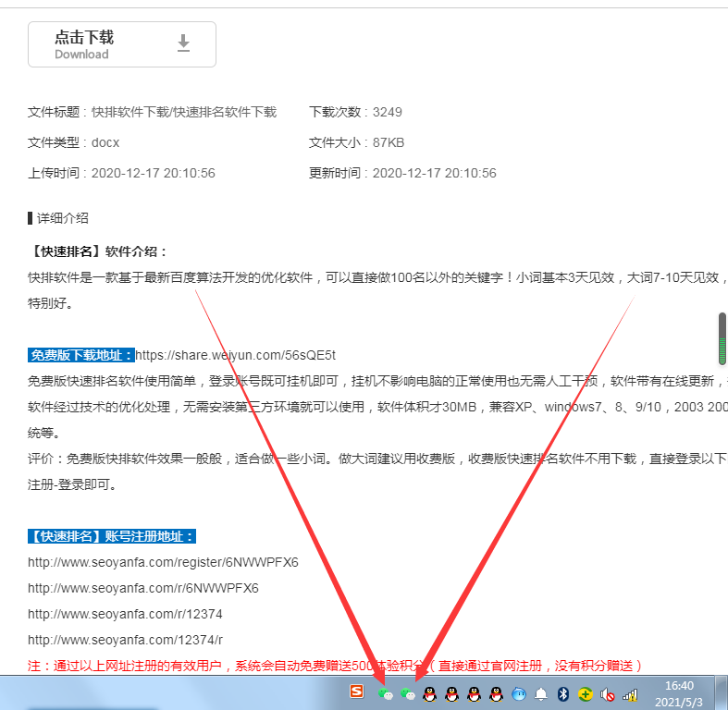Click the 上传时间 2020-12-17 20:10:56 text
728x710 pixels.
pyautogui.click(x=122, y=173)
